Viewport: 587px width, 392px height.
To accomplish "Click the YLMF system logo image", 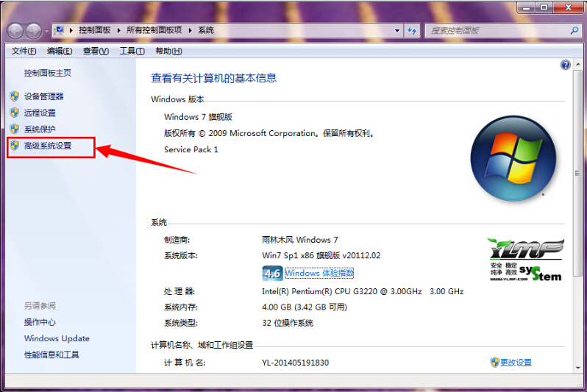I will click(x=525, y=260).
